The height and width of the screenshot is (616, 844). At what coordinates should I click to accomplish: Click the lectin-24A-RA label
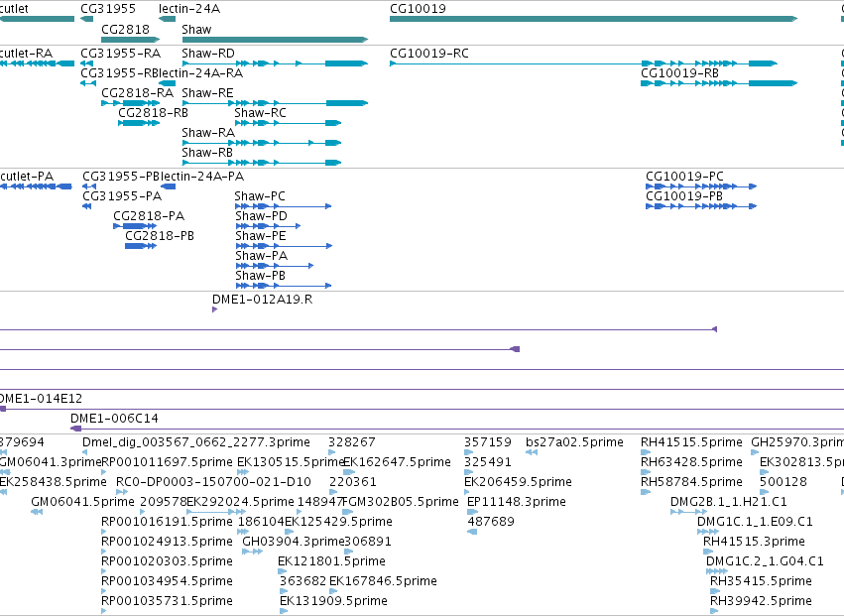[x=200, y=73]
